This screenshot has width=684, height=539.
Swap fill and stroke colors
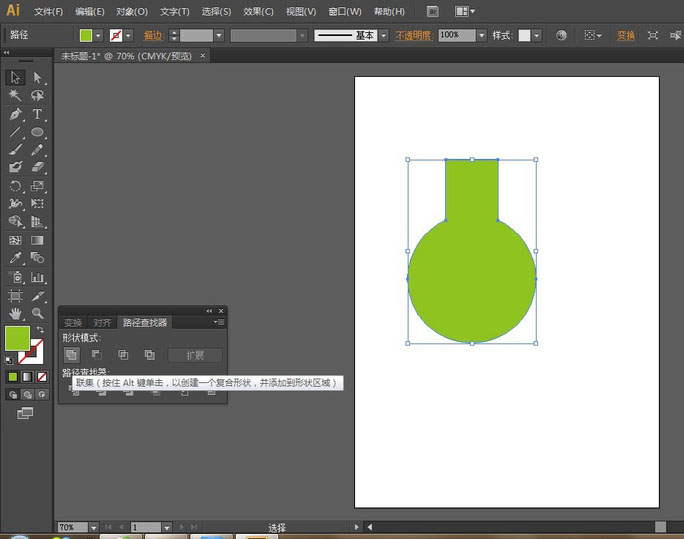(x=40, y=330)
